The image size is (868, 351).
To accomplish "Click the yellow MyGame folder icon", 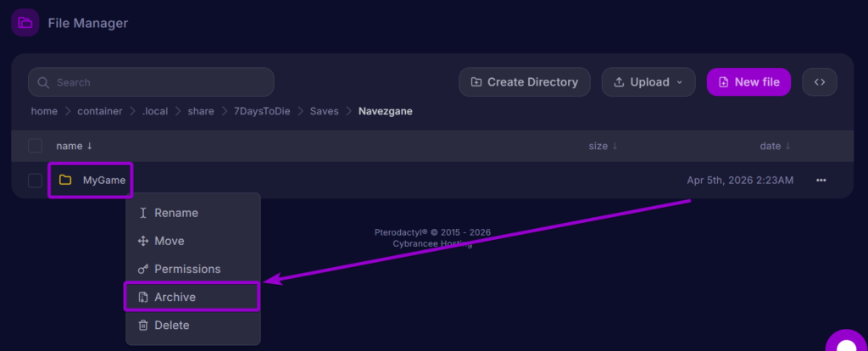I will click(65, 180).
